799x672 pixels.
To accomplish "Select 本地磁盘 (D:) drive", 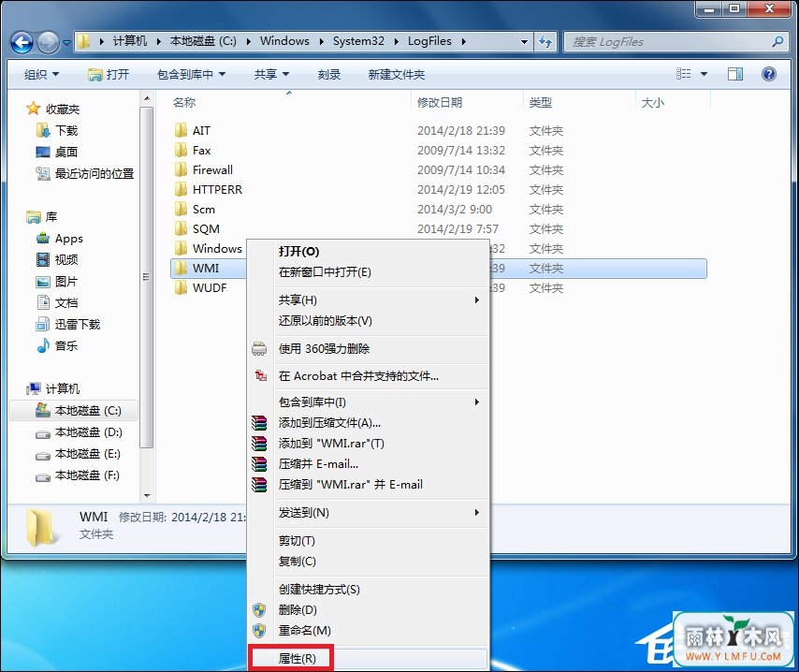I will (79, 432).
